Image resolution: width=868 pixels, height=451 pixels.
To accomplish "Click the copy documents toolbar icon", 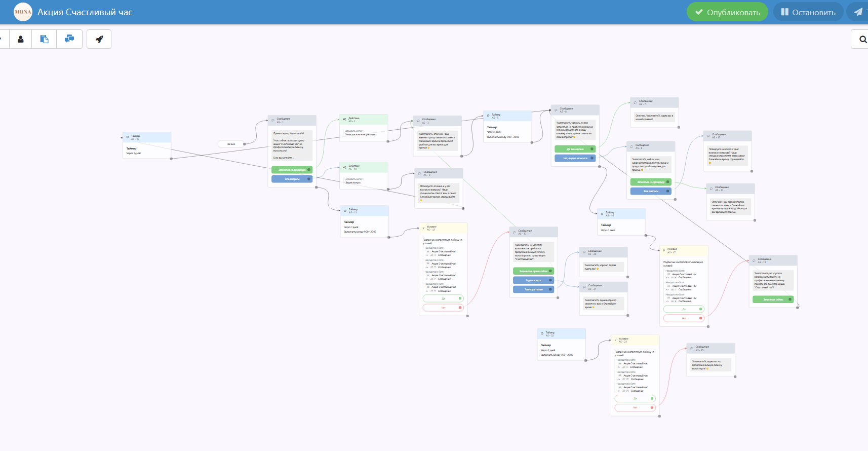I will click(x=45, y=39).
